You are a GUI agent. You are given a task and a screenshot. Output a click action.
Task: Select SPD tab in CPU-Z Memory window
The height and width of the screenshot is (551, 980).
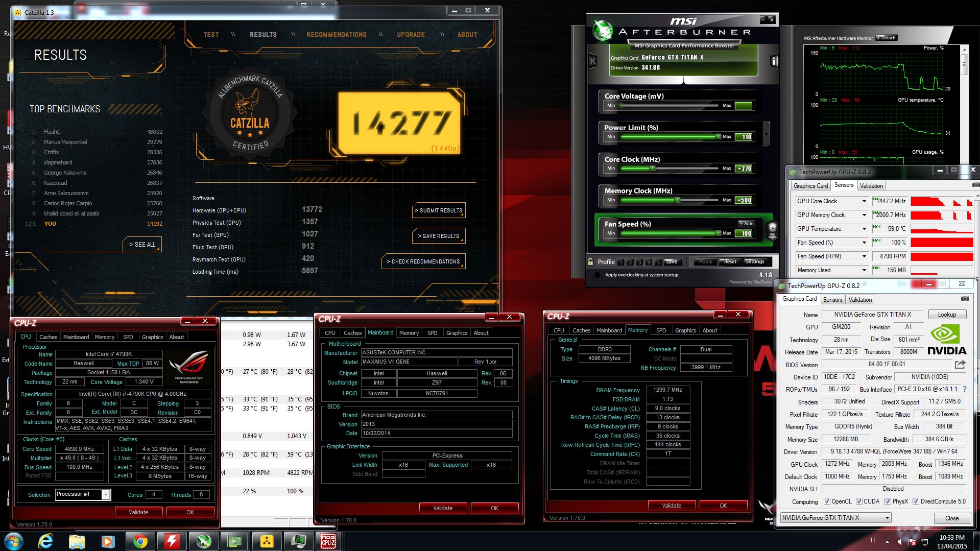(x=661, y=330)
